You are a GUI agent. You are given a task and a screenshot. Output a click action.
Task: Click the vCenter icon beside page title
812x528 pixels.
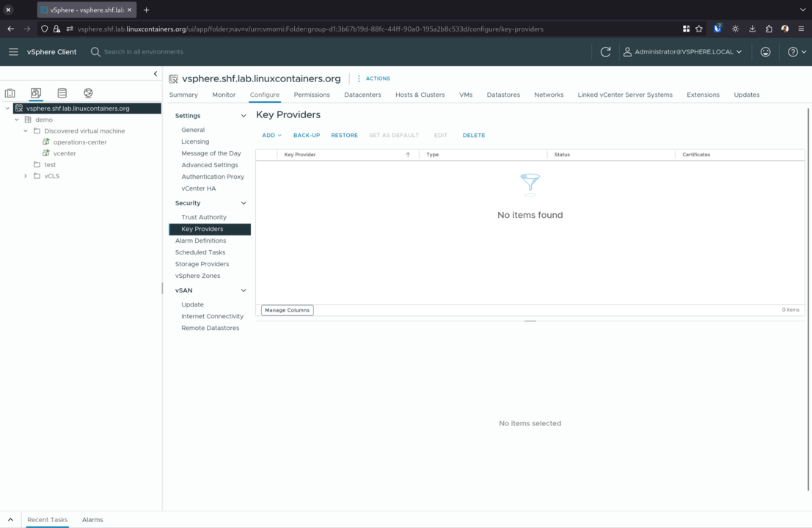(174, 78)
